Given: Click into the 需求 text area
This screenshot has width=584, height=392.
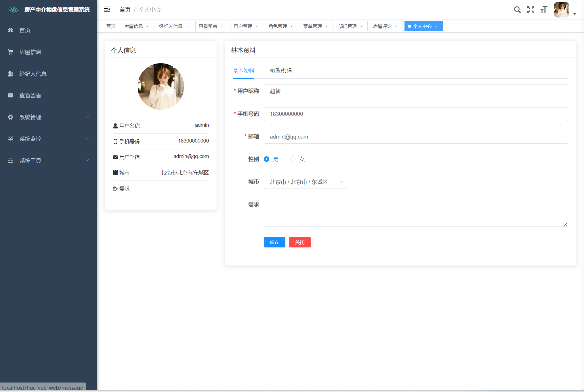Looking at the screenshot, I should tap(415, 212).
